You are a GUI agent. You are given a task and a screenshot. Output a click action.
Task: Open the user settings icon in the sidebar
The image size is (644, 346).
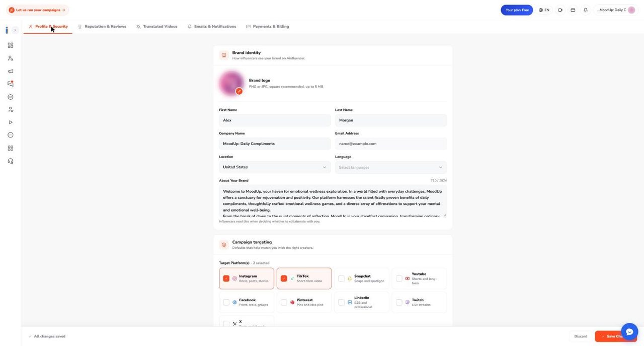click(11, 109)
